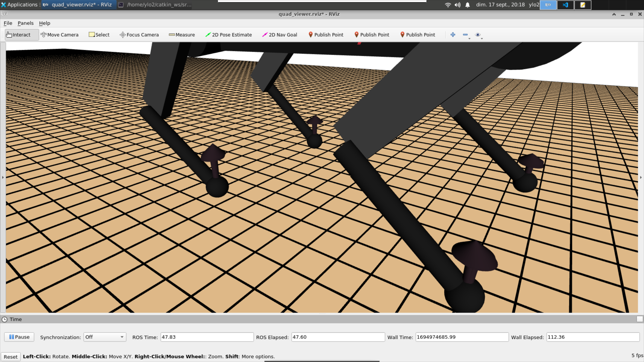Expand the left side panel arrow
The image size is (644, 362).
[2, 178]
